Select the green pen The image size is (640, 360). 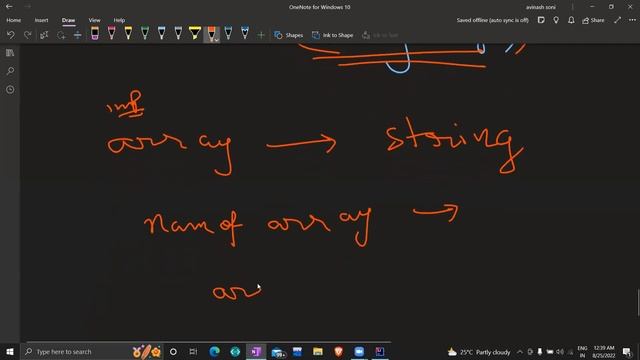(x=145, y=33)
